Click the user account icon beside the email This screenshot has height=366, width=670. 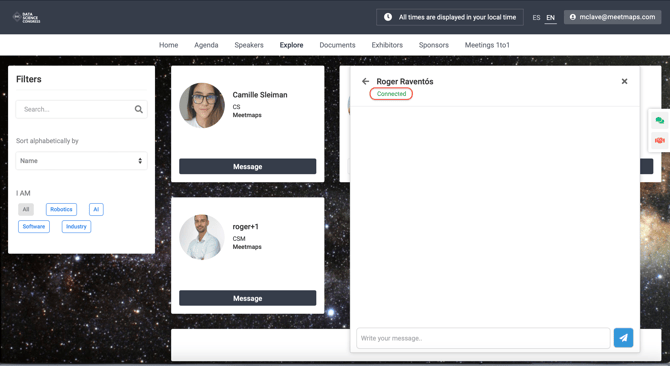(x=573, y=17)
